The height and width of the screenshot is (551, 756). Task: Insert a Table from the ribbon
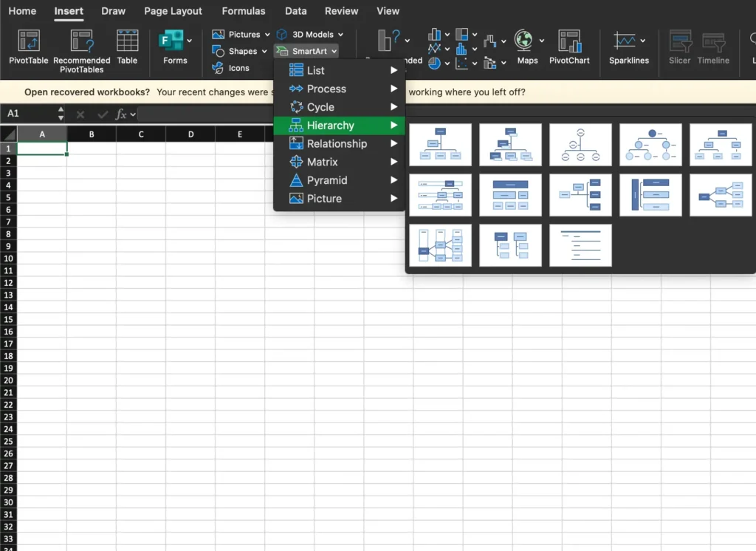point(127,47)
